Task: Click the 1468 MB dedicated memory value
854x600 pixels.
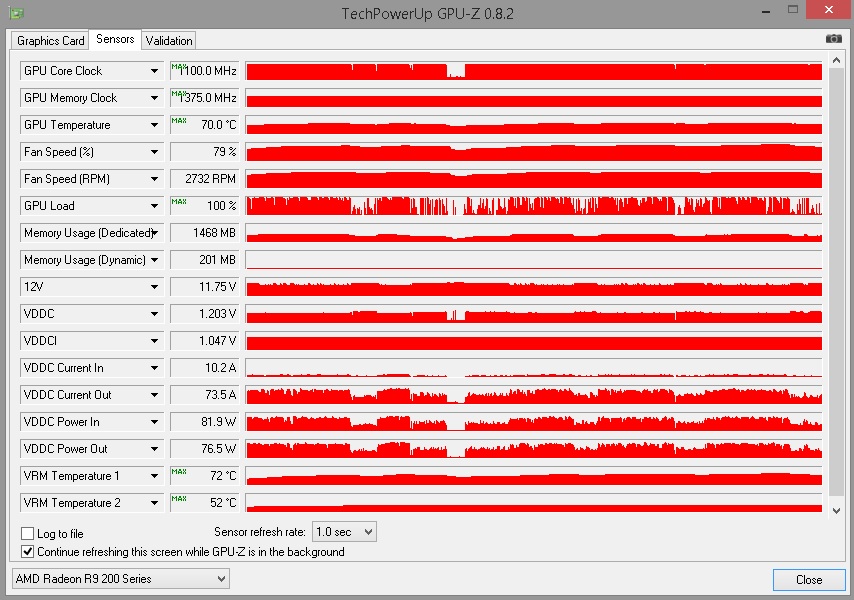Action: click(x=205, y=233)
